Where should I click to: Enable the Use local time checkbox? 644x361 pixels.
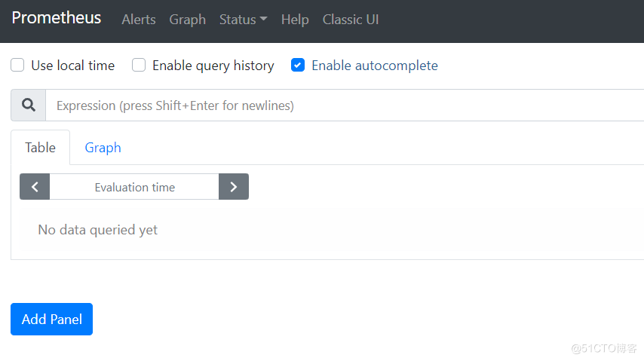click(x=17, y=65)
